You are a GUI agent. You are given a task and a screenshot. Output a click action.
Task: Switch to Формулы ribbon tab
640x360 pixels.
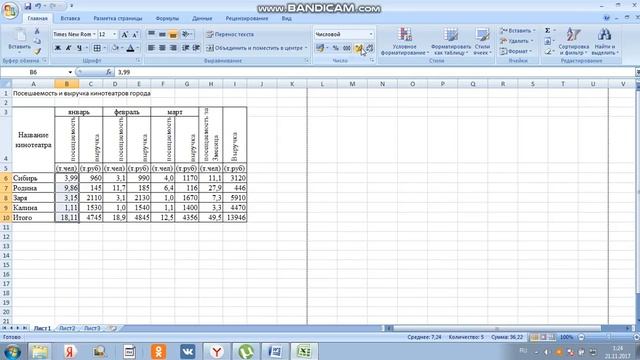167,18
